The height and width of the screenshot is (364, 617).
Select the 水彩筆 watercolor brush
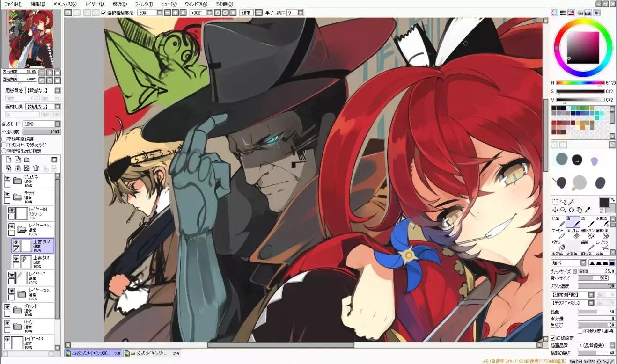(x=602, y=222)
